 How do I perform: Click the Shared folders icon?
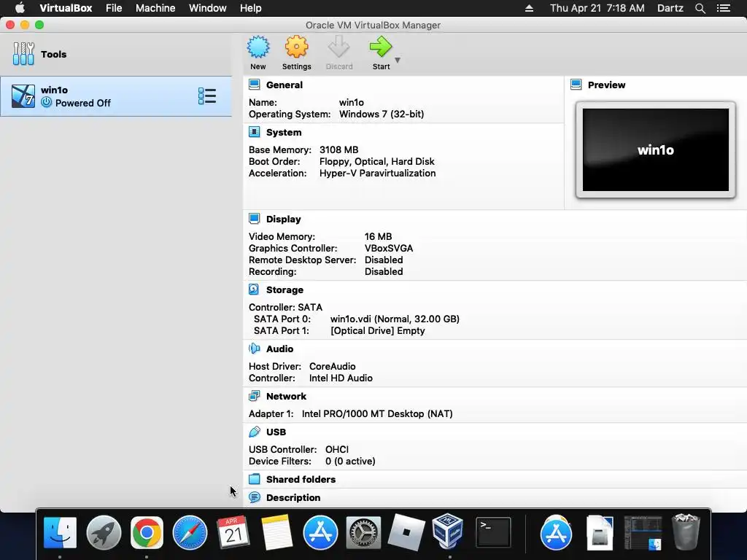[x=255, y=479]
